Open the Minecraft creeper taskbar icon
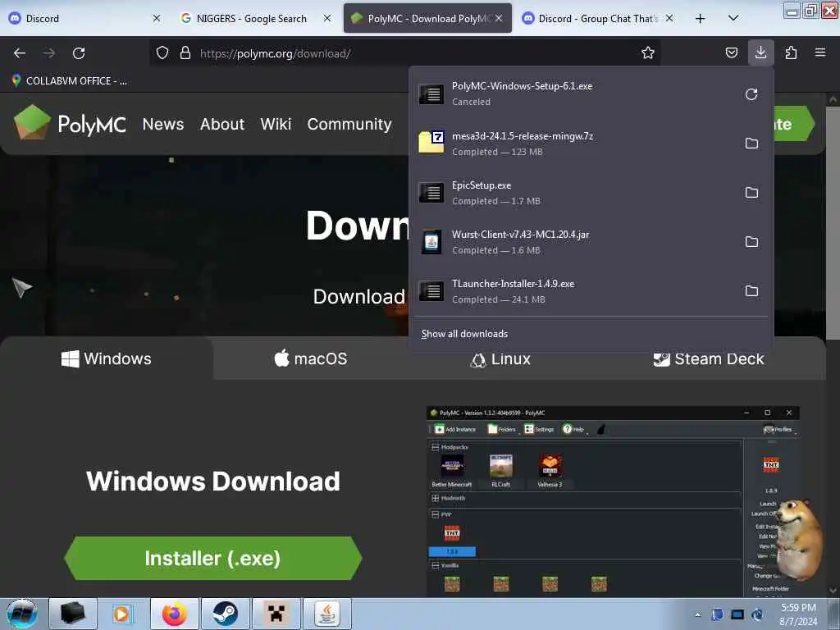Viewport: 840px width, 630px height. click(276, 614)
